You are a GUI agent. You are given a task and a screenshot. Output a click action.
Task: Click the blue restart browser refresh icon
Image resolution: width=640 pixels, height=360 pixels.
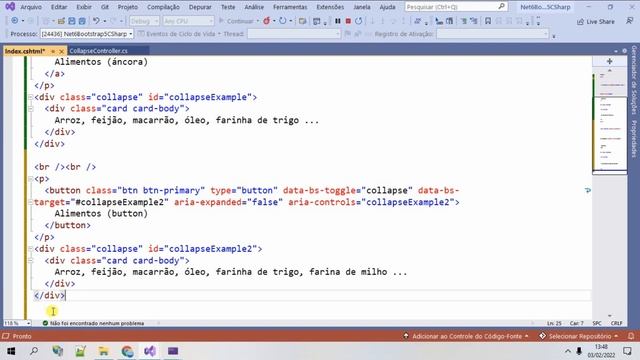[x=282, y=20]
